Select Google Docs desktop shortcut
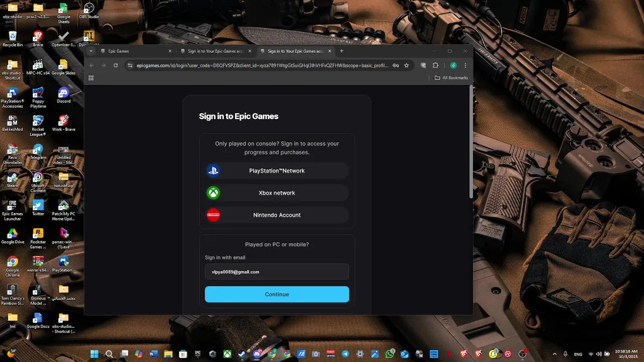The width and height of the screenshot is (644, 362). 38,320
